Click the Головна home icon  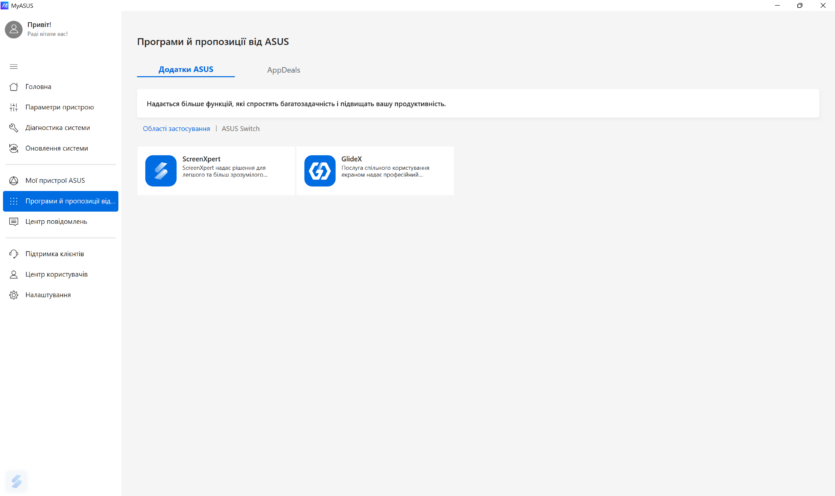[x=14, y=86]
